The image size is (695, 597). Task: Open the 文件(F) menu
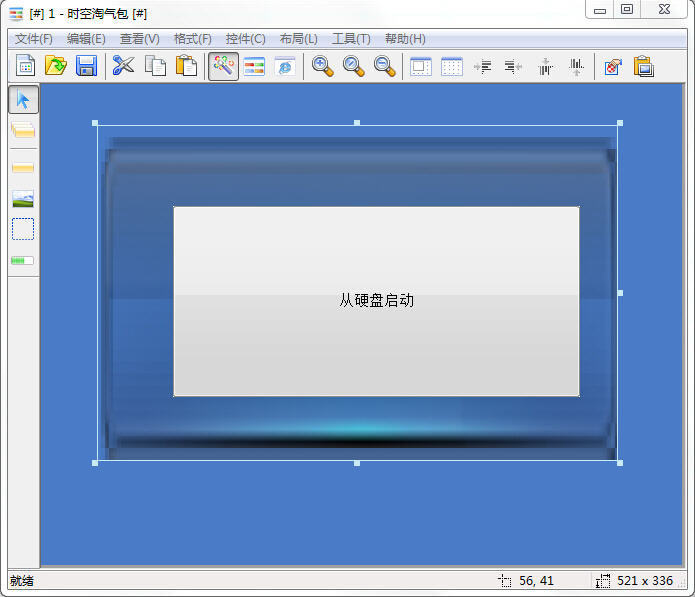(34, 39)
